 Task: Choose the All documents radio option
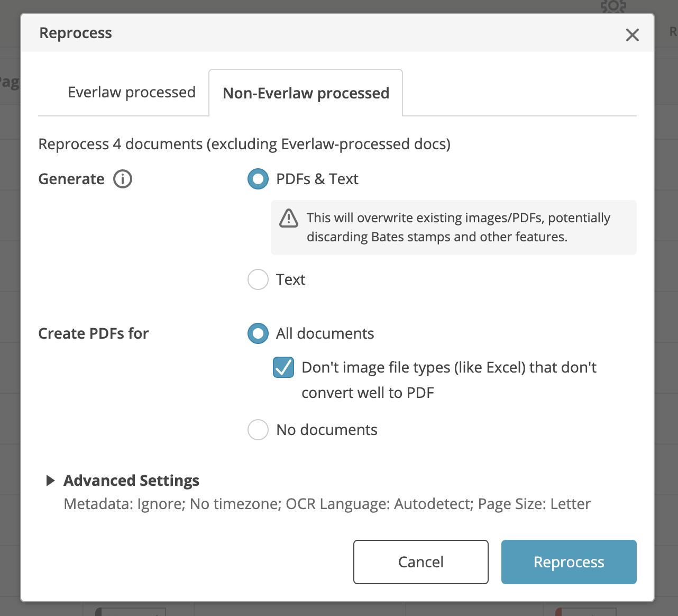(x=258, y=333)
